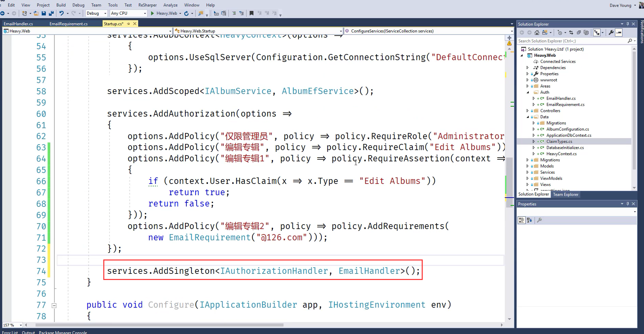Start debugging with Heavy.Web run button
The height and width of the screenshot is (334, 644).
(163, 13)
